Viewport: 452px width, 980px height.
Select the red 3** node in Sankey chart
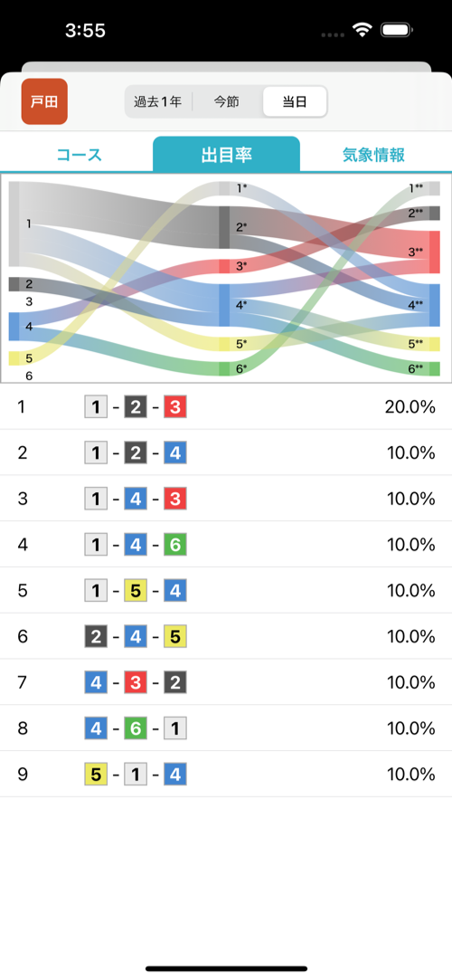pyautogui.click(x=435, y=252)
